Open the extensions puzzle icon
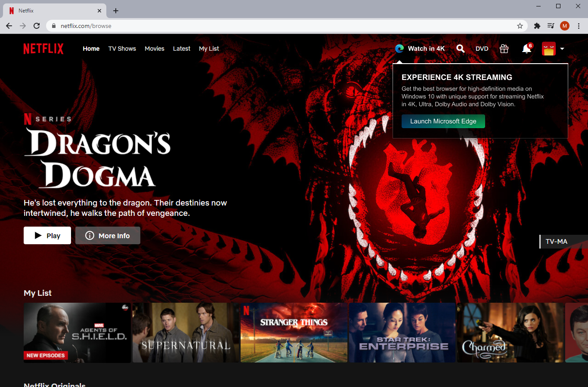The image size is (588, 387). point(537,26)
